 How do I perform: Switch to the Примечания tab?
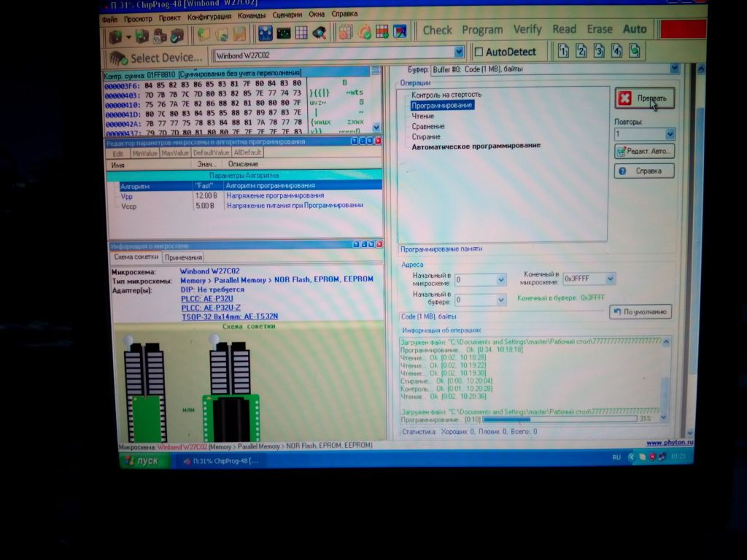[183, 257]
